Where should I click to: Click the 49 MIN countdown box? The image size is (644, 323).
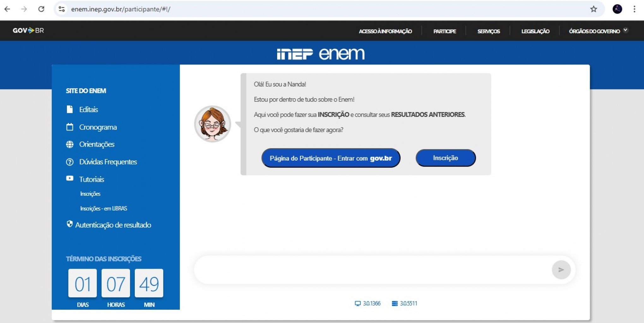click(149, 283)
